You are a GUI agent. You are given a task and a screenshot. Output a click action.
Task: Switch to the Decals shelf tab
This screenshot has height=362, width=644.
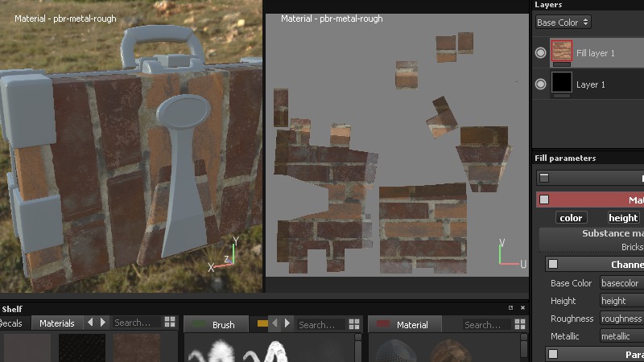[x=11, y=323]
